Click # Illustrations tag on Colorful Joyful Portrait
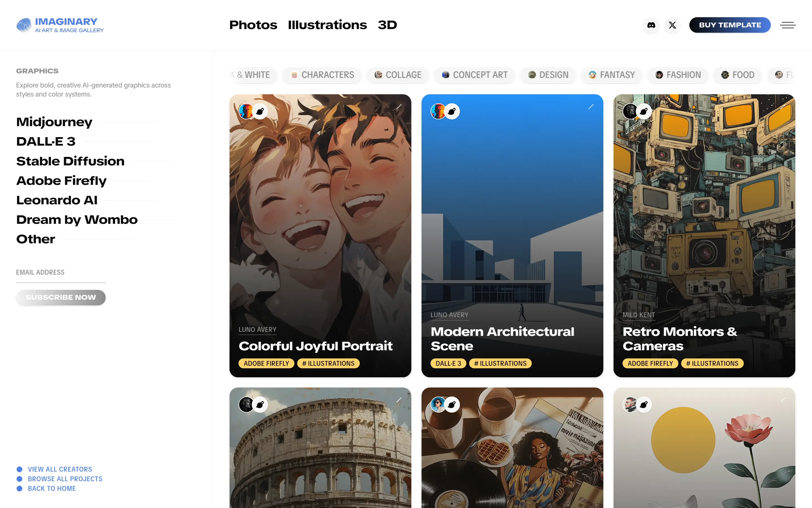 click(x=328, y=363)
